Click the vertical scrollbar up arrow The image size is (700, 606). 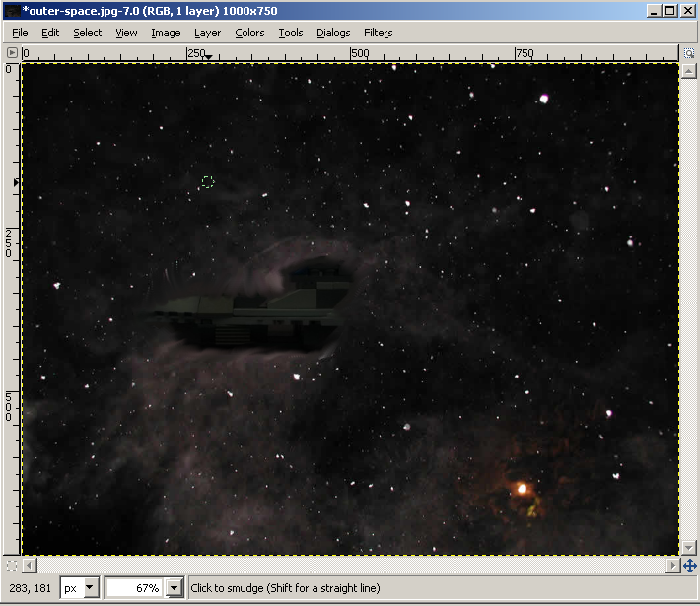689,71
